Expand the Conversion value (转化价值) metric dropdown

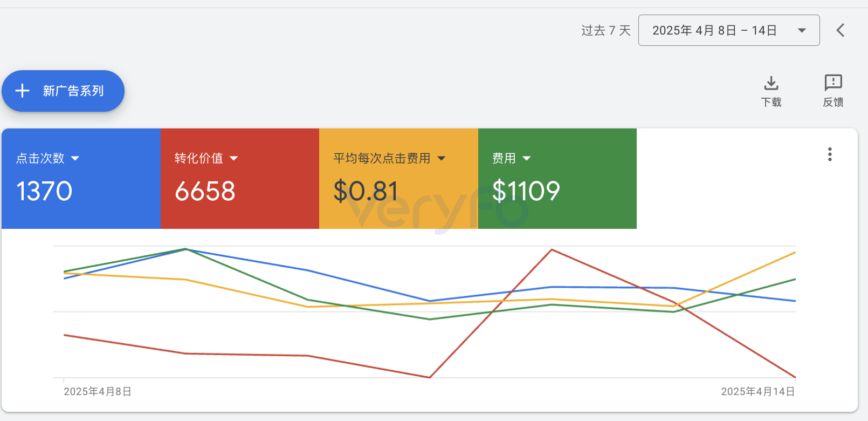[x=233, y=158]
